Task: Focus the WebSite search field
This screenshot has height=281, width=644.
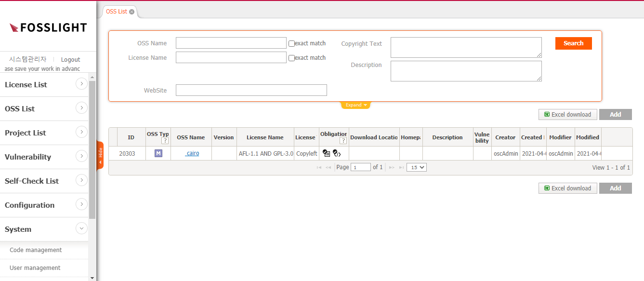Action: [251, 90]
